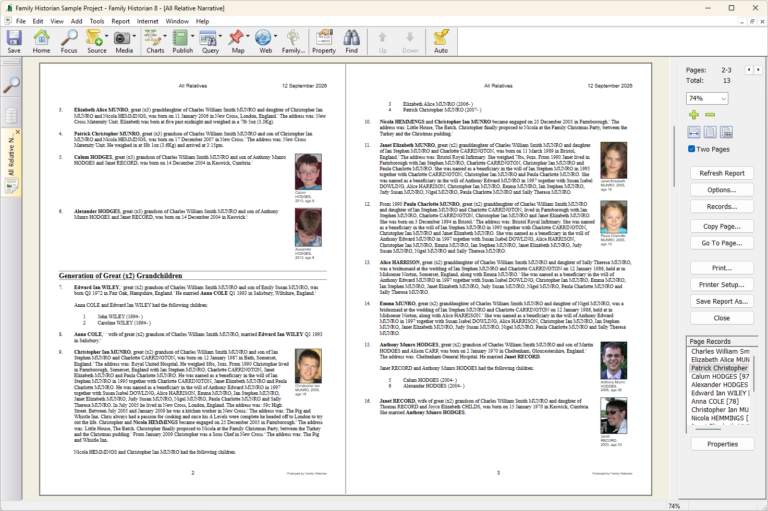The width and height of the screenshot is (768, 511).
Task: Open the Internet menu
Action: pyautogui.click(x=147, y=21)
